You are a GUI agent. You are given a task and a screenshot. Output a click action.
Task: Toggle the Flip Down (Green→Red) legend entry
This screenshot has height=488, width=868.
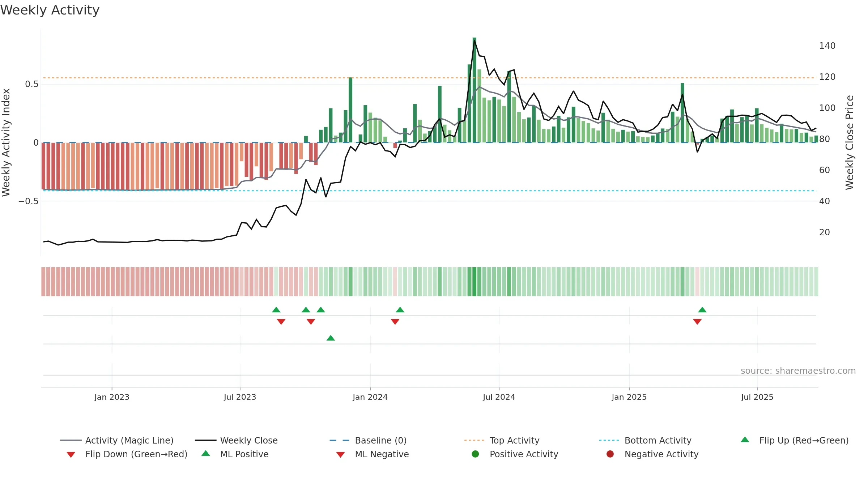tap(127, 454)
